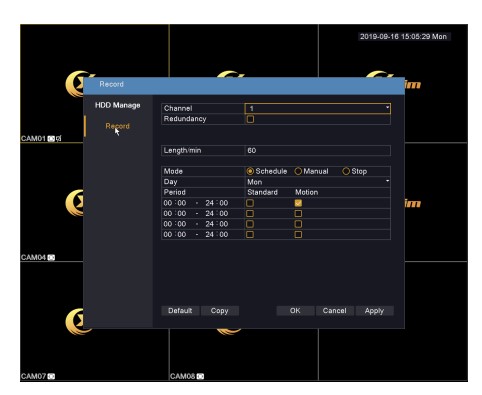
Task: Click the CAM08 channel label
Action: [x=182, y=376]
